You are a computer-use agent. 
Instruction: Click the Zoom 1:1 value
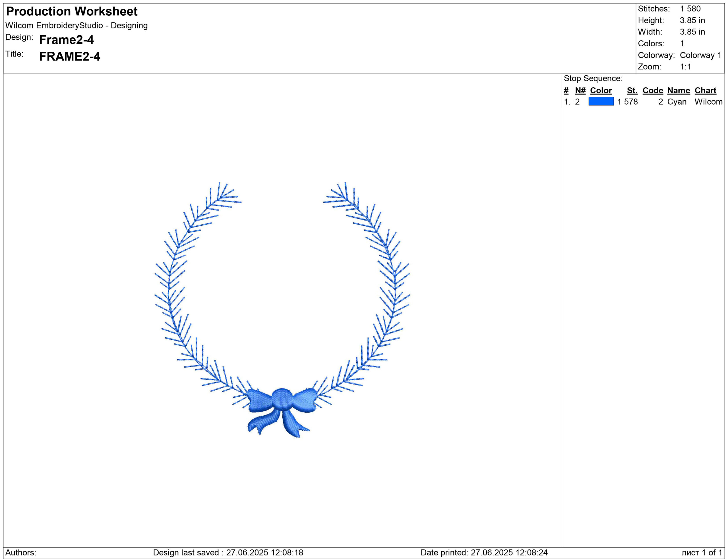pyautogui.click(x=685, y=67)
